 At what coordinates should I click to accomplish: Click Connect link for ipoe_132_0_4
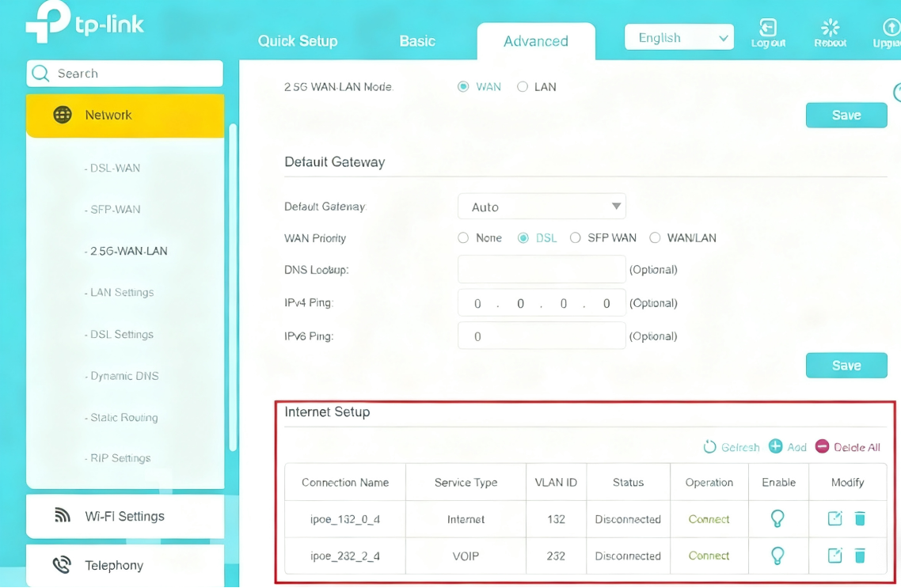[709, 519]
